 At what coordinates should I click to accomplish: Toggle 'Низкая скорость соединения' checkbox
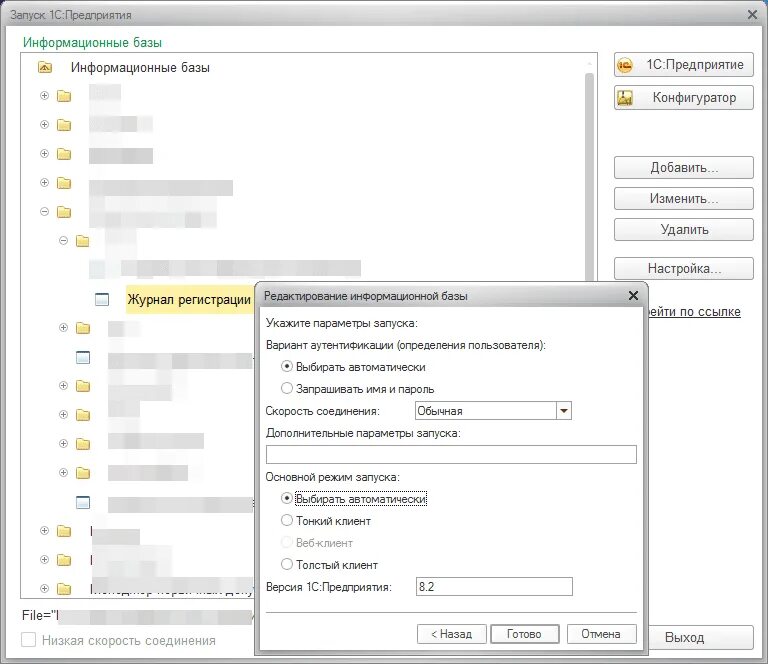pos(28,640)
